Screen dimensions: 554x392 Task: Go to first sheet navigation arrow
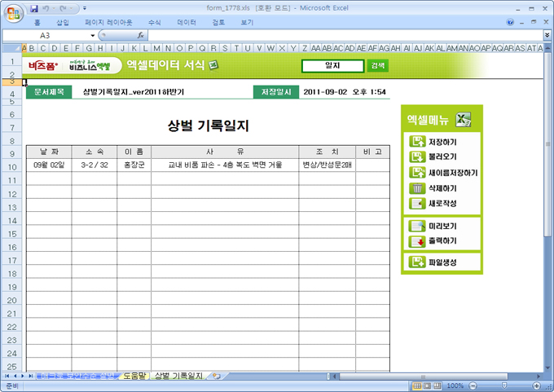coord(7,376)
